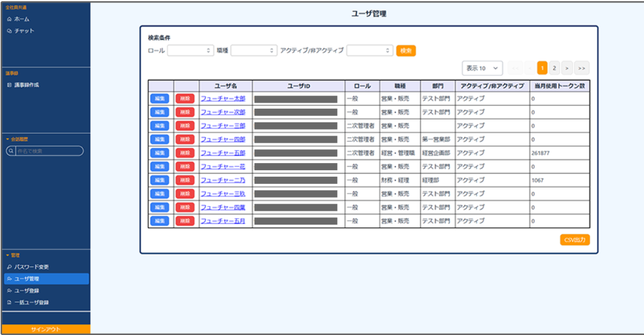The width and height of the screenshot is (644, 335).
Task: Open the 職種 filter dropdown
Action: click(254, 51)
